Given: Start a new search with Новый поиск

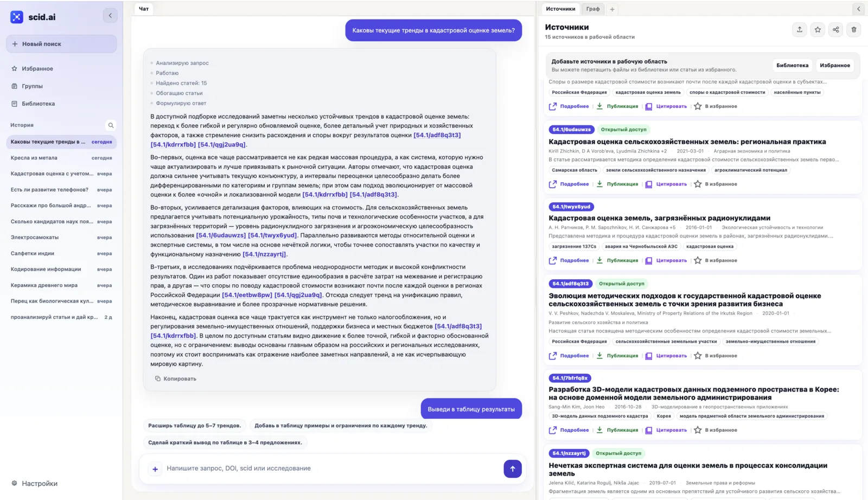Looking at the screenshot, I should (x=61, y=44).
